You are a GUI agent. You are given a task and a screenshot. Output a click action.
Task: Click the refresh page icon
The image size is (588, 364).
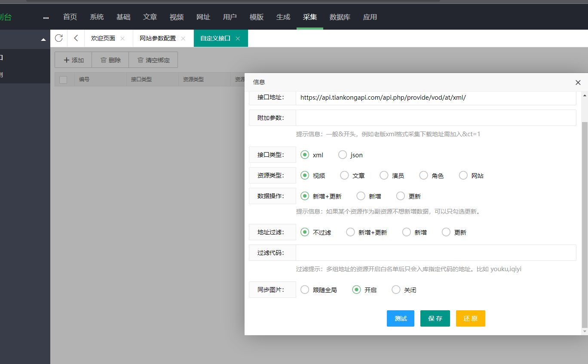pos(59,38)
